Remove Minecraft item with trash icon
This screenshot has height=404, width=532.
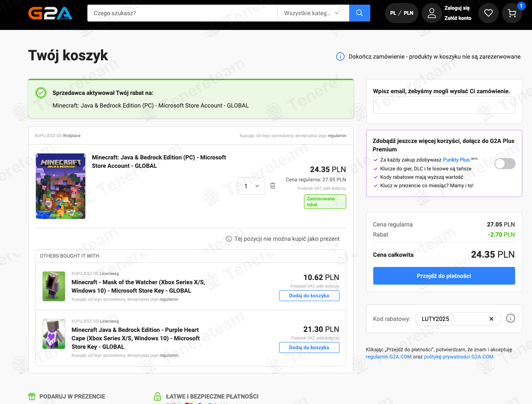click(x=273, y=186)
